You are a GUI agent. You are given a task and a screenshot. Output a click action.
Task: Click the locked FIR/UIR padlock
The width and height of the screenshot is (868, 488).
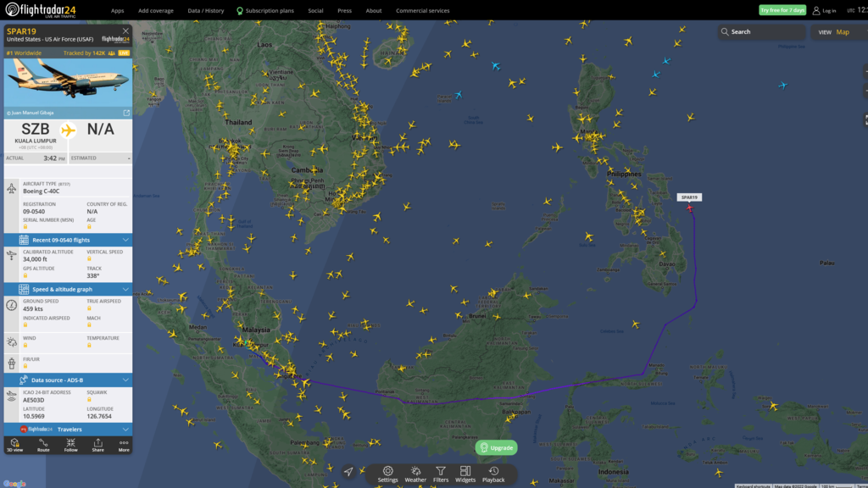click(25, 366)
